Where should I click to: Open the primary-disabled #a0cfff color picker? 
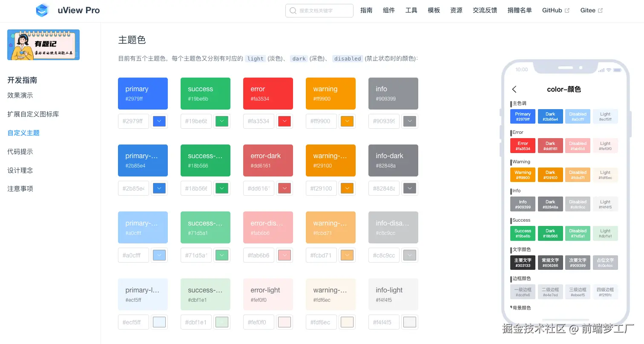point(159,255)
